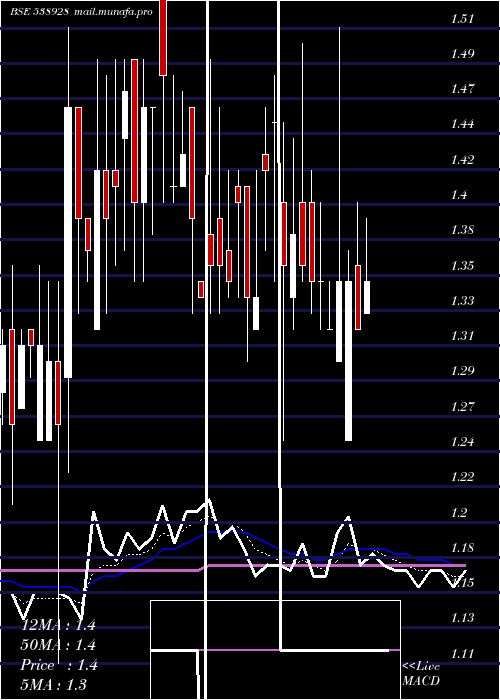500x700 pixels.
Task: Choose the 1.11 price axis label
Action: [462, 654]
